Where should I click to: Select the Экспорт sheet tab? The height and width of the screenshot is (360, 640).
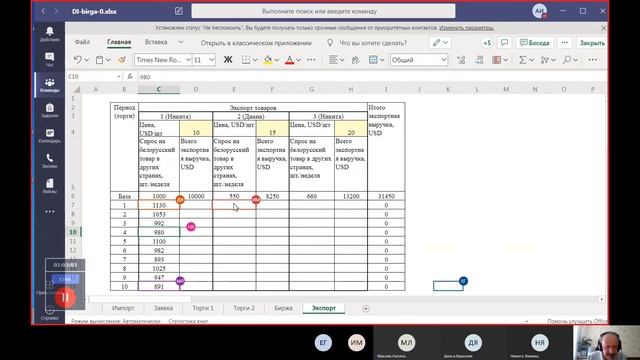324,308
